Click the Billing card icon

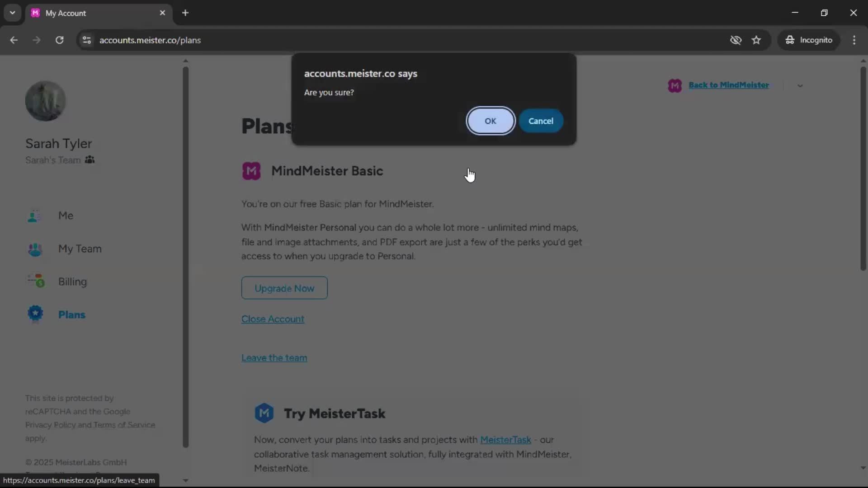click(36, 281)
